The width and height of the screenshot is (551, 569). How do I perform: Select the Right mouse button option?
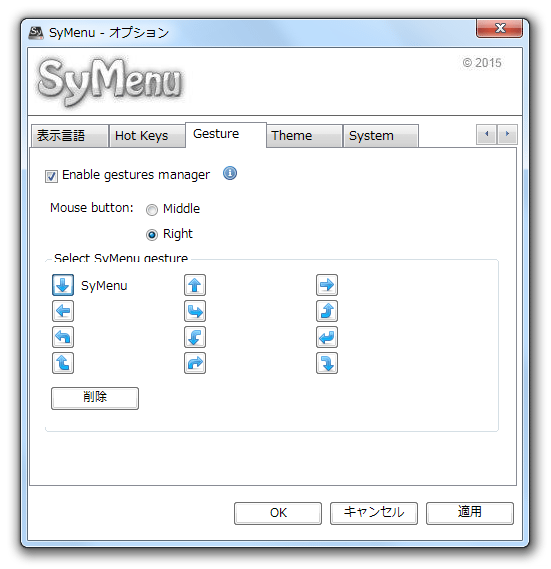click(152, 235)
